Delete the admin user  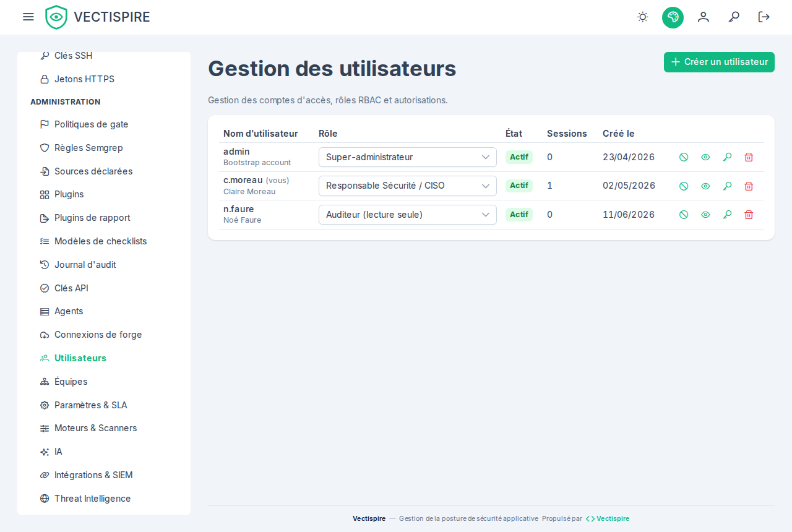click(749, 157)
